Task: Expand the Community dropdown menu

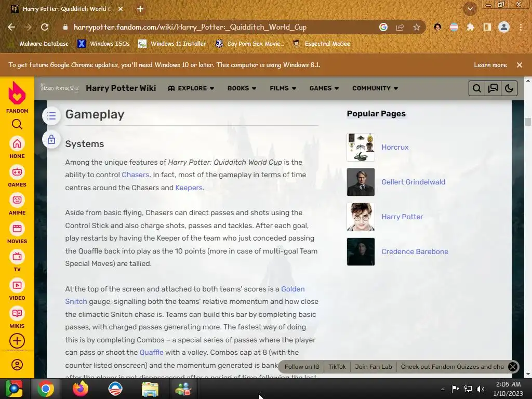Action: point(375,88)
